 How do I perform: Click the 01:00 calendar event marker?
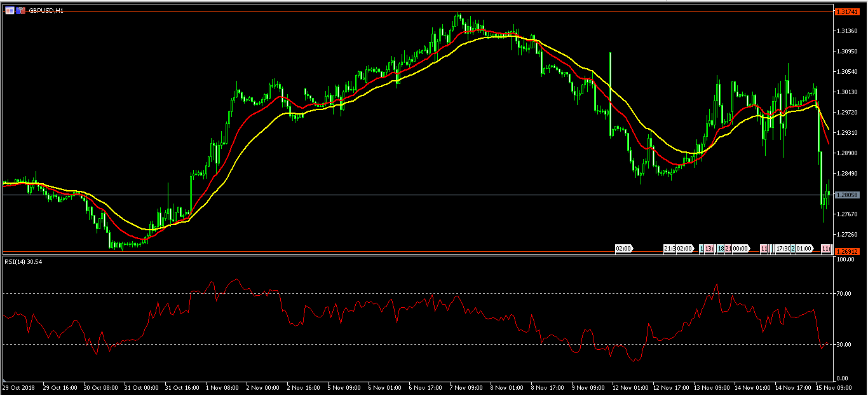804,249
